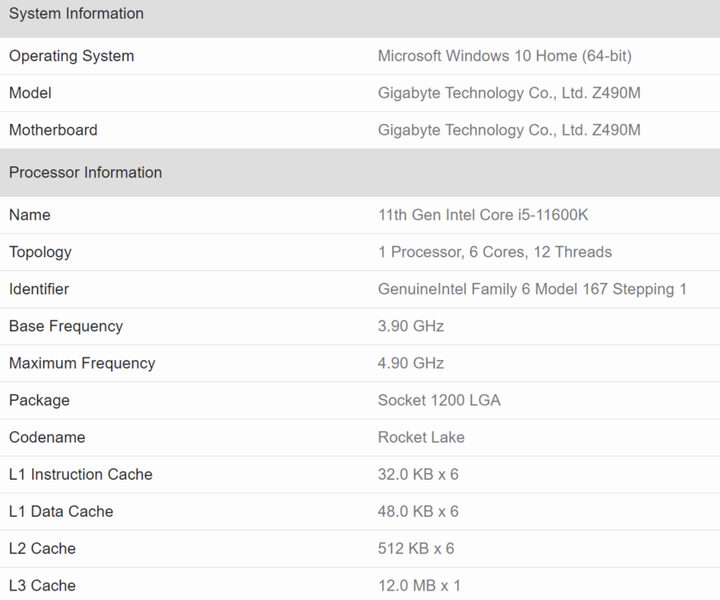
Task: Select the Operating System row label
Action: point(71,56)
